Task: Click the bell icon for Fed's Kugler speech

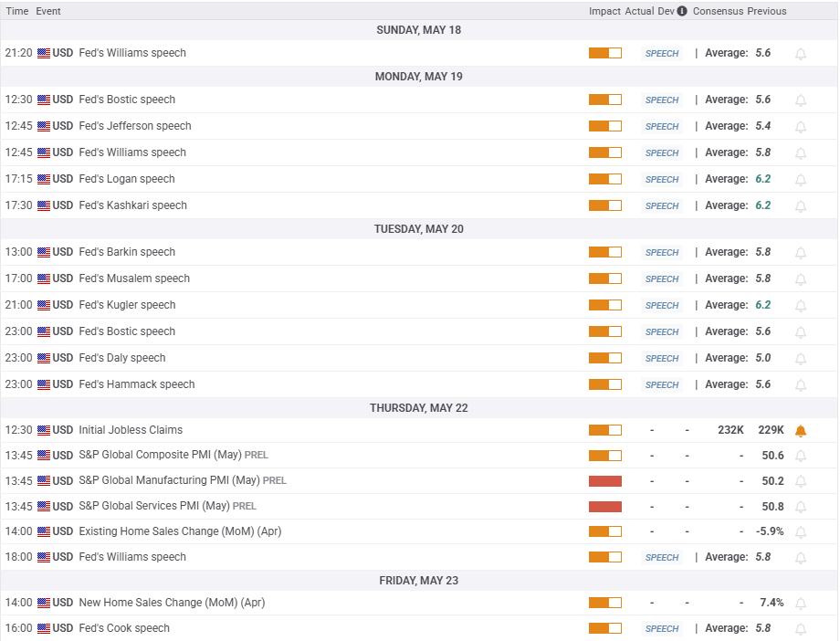Action: 801,306
